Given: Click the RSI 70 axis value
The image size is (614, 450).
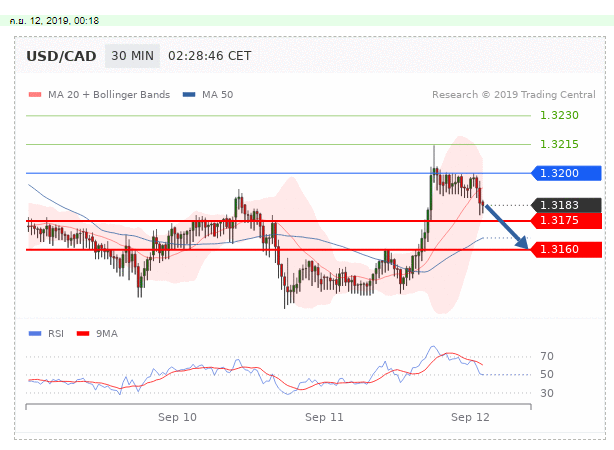Looking at the screenshot, I should pos(547,356).
